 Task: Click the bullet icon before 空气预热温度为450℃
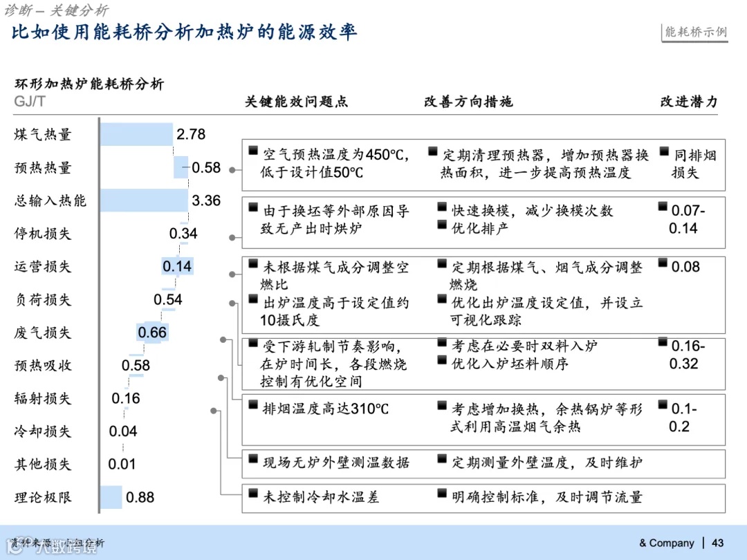tap(252, 150)
